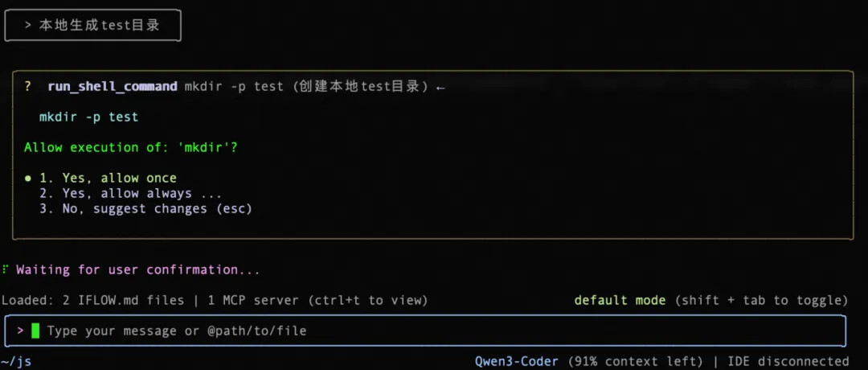Toggle the default mode indicator
868x370 pixels.
620,300
